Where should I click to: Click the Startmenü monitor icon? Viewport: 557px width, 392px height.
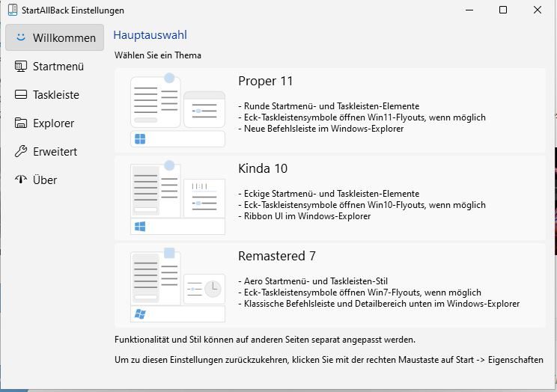[21, 66]
